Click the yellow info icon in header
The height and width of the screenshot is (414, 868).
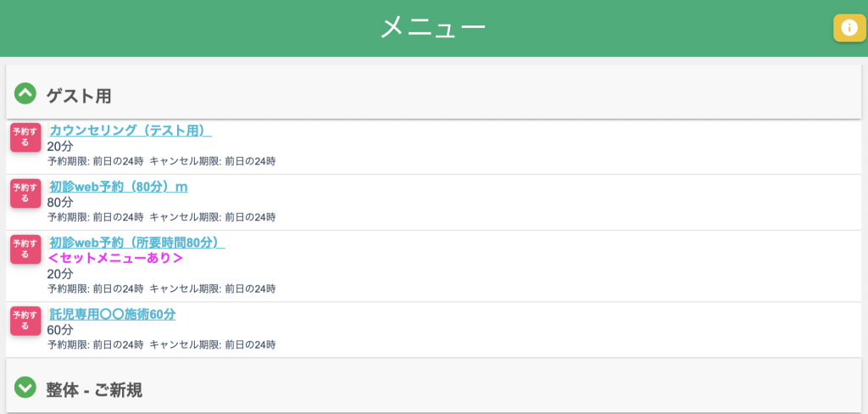849,28
